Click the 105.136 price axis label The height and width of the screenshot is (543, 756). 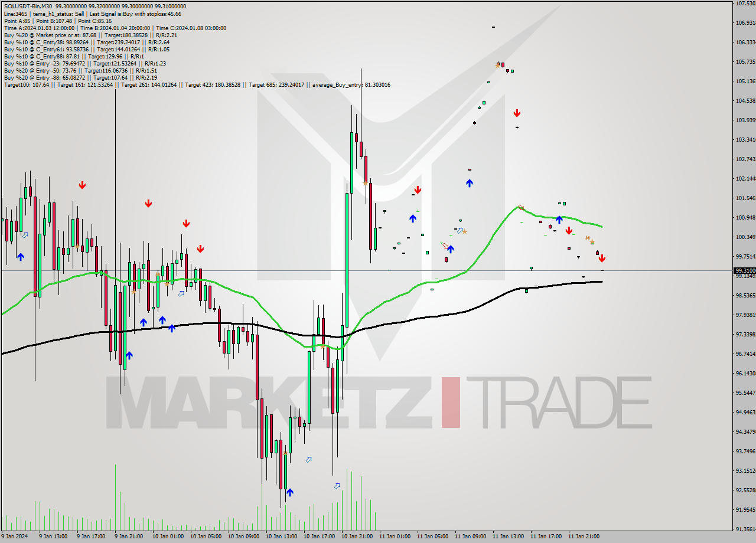tap(745, 81)
